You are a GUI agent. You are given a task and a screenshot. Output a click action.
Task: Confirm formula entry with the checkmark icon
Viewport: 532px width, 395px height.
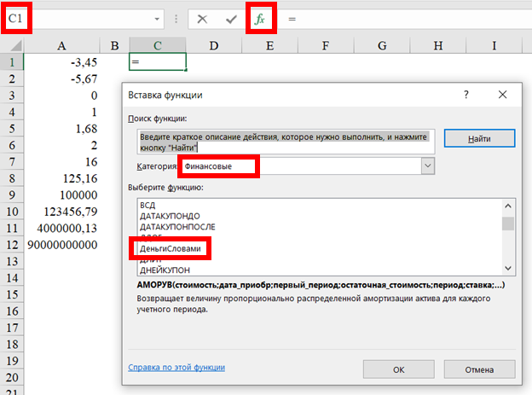pos(231,20)
